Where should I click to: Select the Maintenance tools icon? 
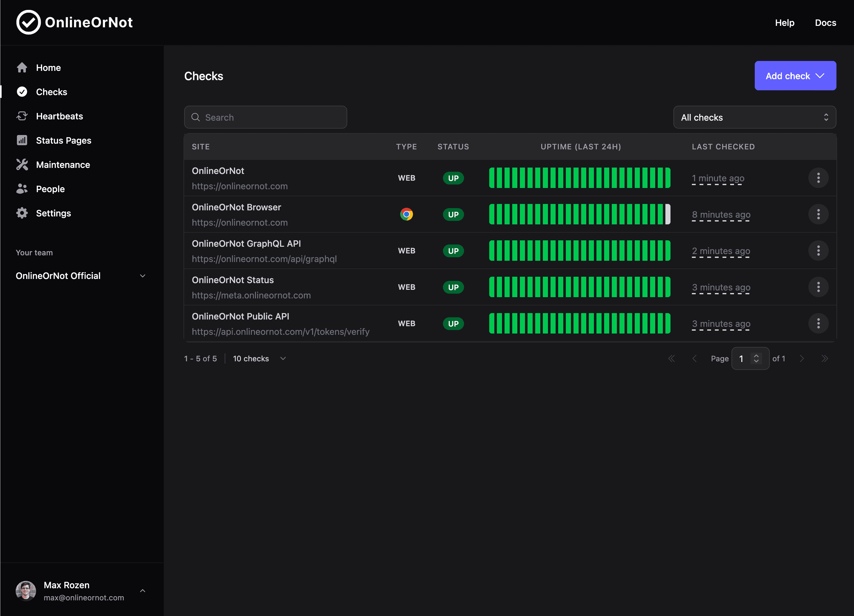click(x=22, y=165)
